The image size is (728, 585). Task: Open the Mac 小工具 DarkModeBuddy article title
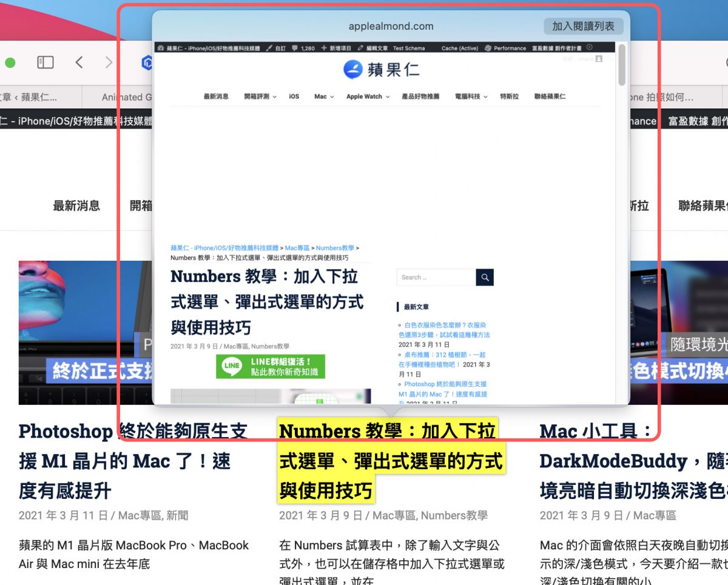pyautogui.click(x=634, y=461)
